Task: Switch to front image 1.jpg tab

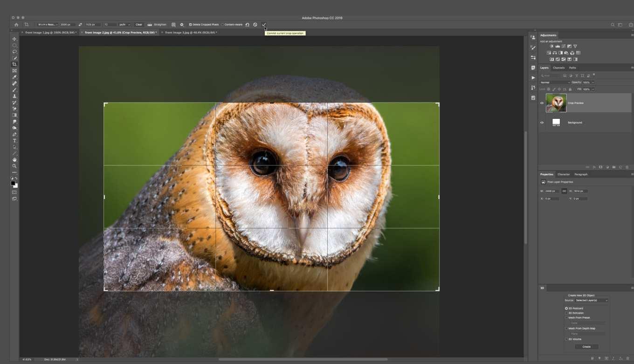Action: pyautogui.click(x=51, y=33)
